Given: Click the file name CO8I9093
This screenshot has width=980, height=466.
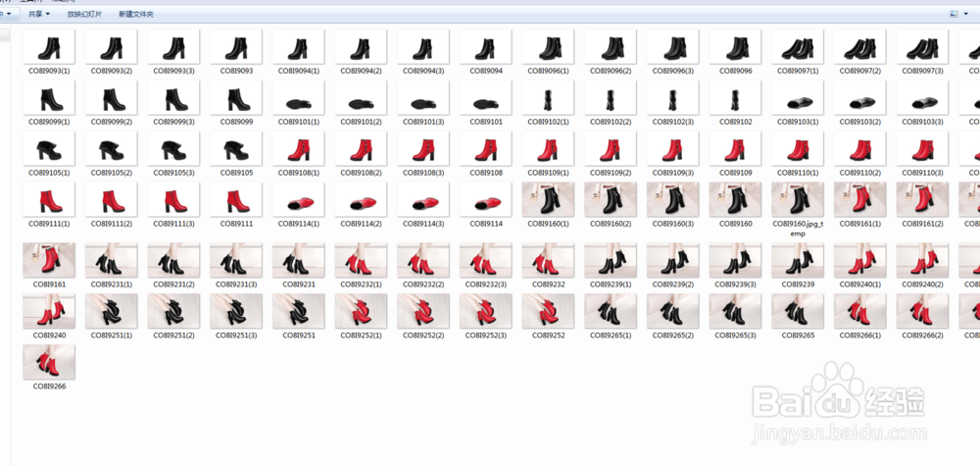Looking at the screenshot, I should pyautogui.click(x=236, y=72).
